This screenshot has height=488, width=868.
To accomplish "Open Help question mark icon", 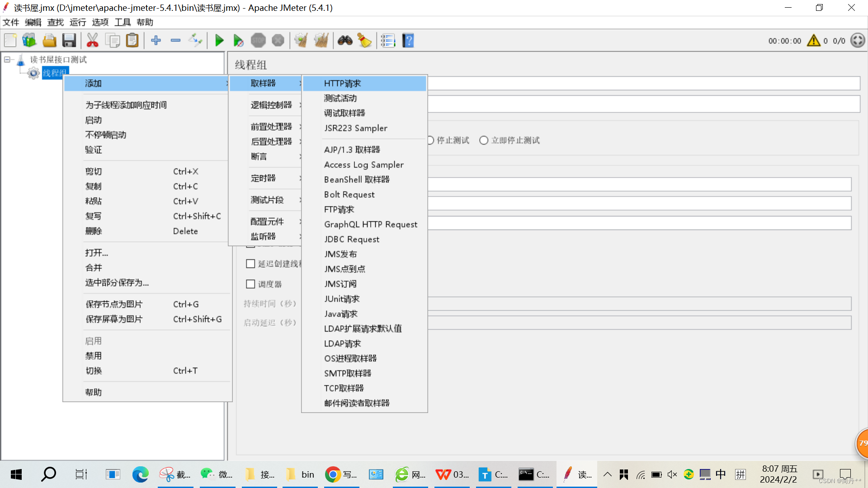I will (408, 41).
